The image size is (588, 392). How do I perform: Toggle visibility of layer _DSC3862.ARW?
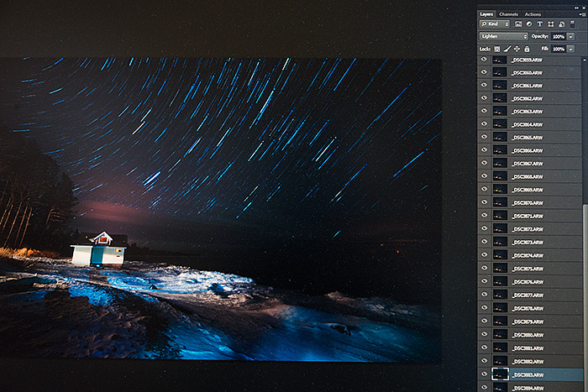484,98
